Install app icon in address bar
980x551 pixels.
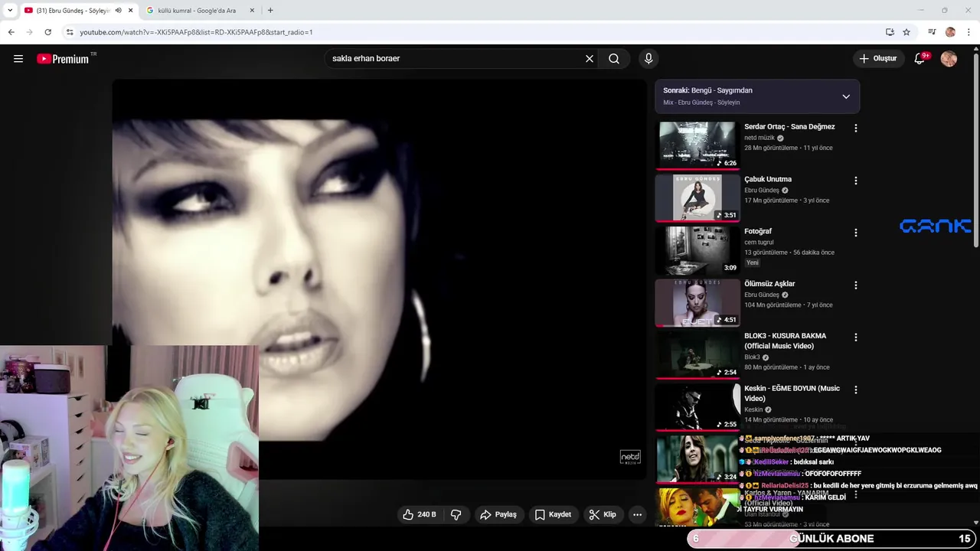(890, 32)
